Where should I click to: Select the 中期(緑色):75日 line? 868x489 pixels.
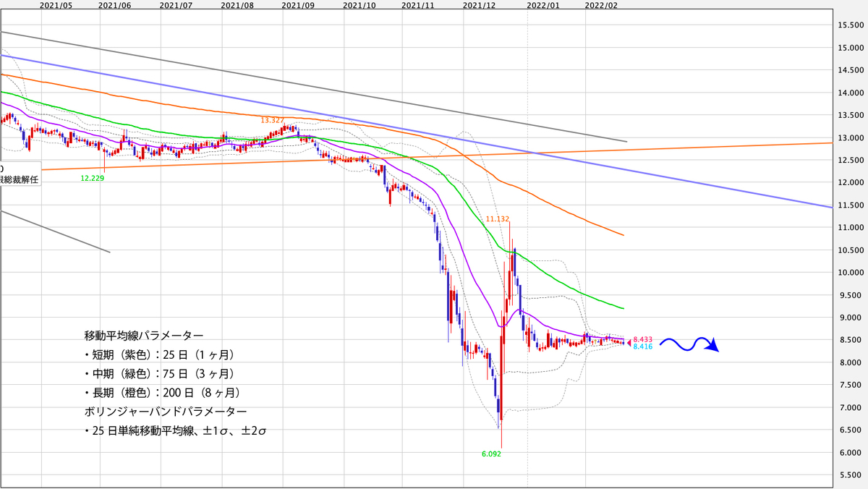pos(159,373)
